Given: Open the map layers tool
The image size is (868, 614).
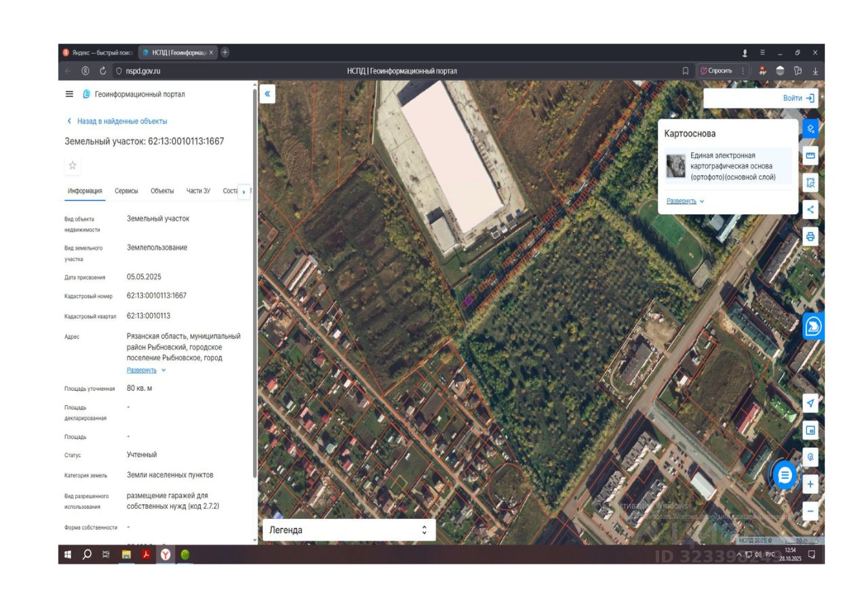Looking at the screenshot, I should pos(810,128).
